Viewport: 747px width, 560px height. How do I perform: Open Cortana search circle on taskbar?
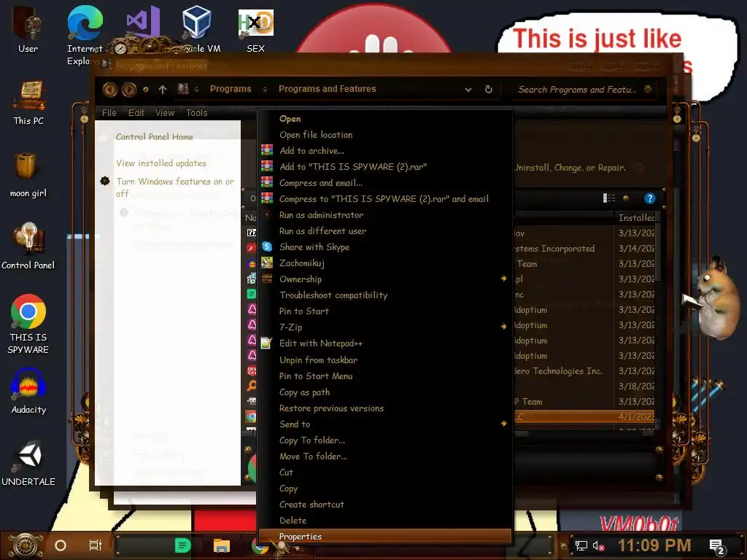click(61, 545)
